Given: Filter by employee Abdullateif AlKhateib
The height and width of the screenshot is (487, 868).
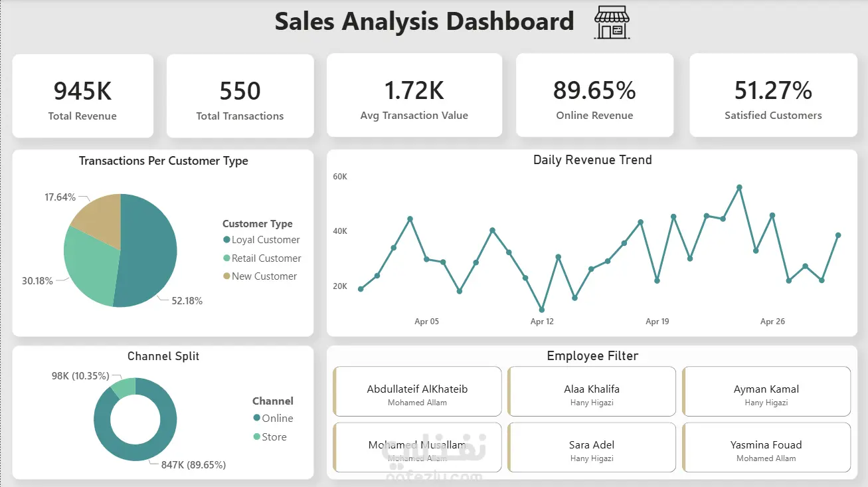Looking at the screenshot, I should point(417,391).
